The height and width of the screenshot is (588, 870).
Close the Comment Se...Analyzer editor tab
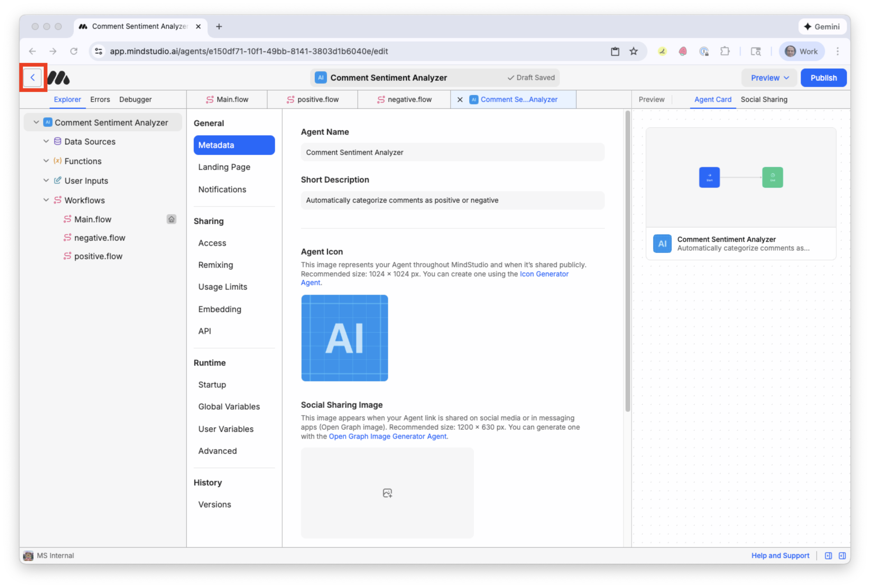tap(460, 100)
